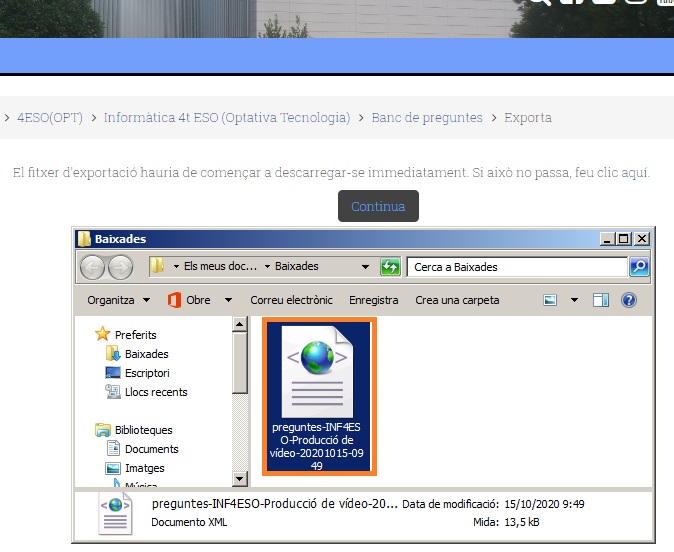The height and width of the screenshot is (552, 674).
Task: Open the dropdown arrow beside Obre
Action: click(229, 300)
